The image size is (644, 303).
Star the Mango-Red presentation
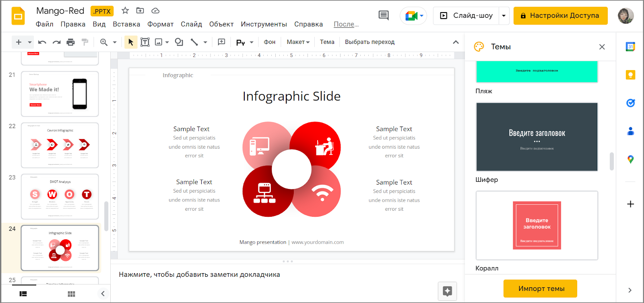point(125,10)
